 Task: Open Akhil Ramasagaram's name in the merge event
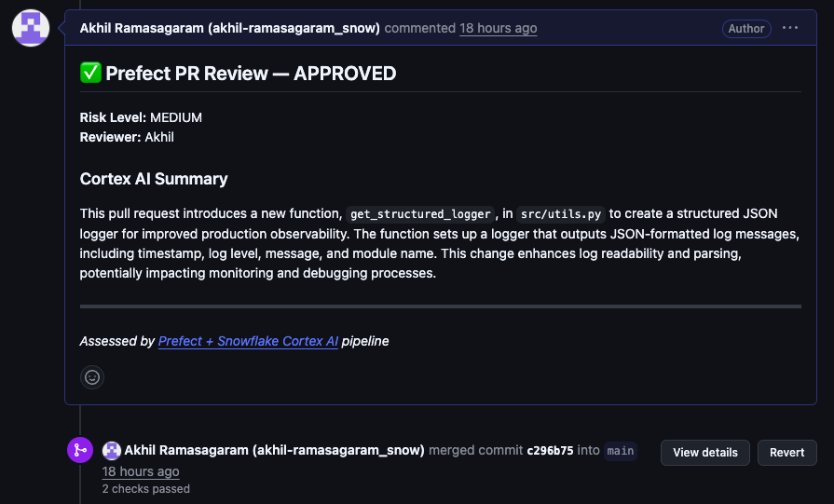pos(275,450)
